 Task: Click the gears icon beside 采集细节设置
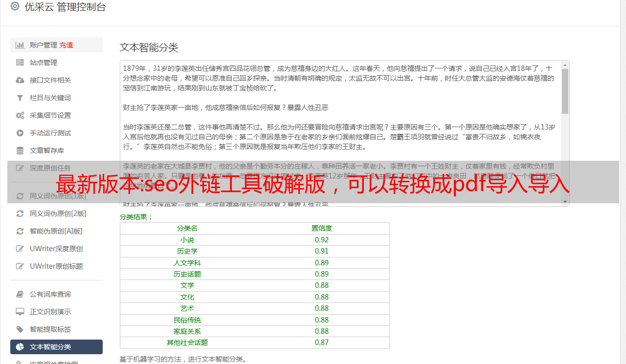[x=20, y=115]
